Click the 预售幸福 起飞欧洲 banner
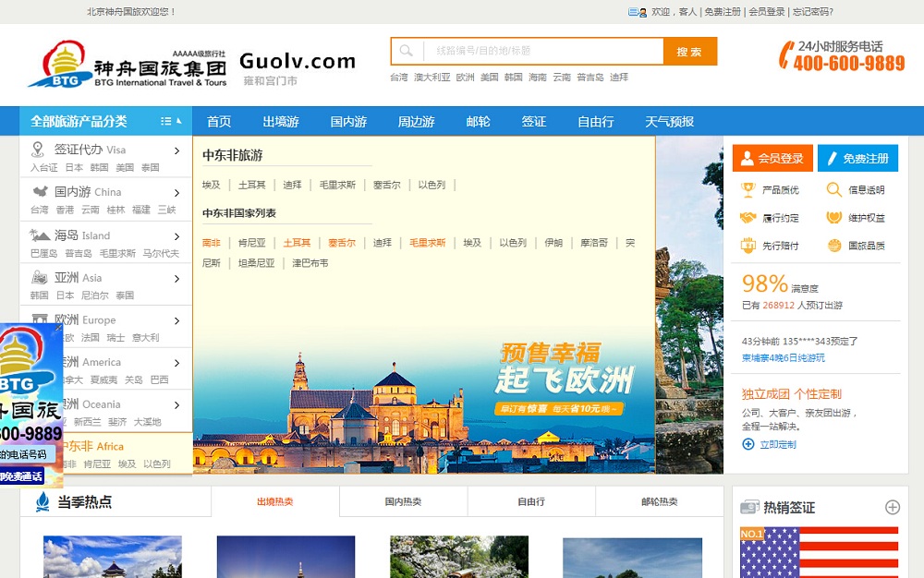This screenshot has height=578, width=924. click(565, 379)
